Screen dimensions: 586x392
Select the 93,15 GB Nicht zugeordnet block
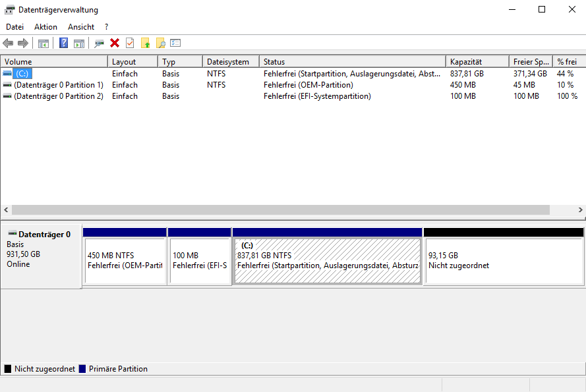[x=504, y=257]
